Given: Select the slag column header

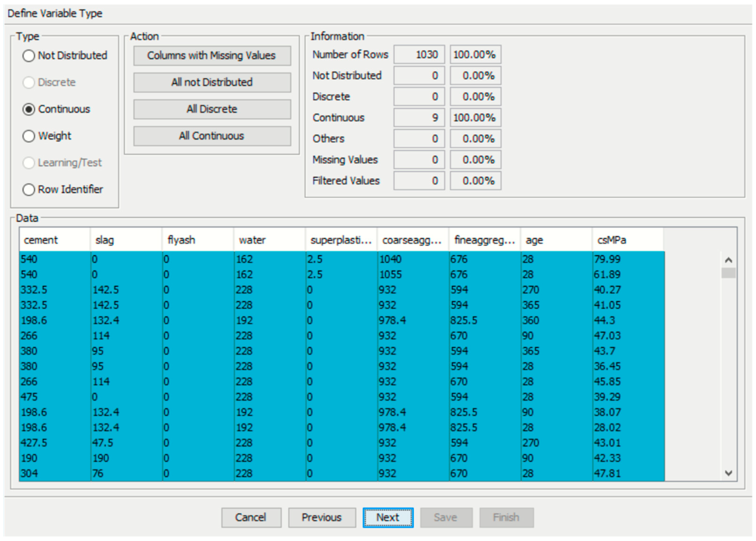Looking at the screenshot, I should click(126, 240).
